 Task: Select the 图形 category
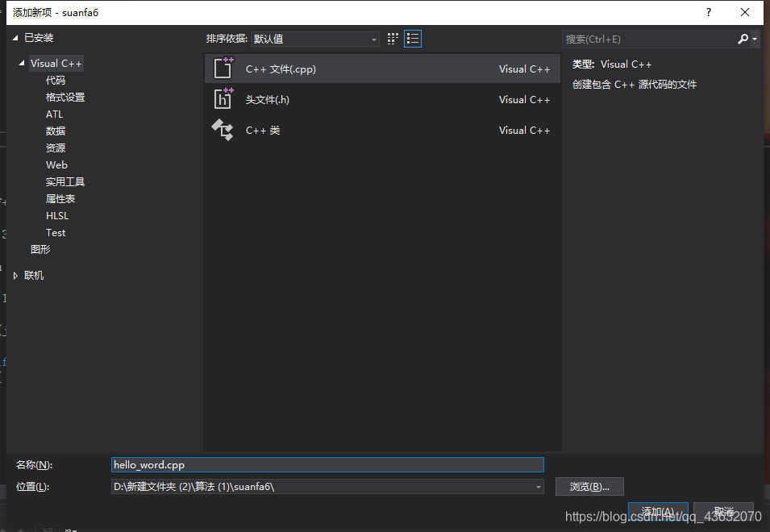[x=40, y=249]
